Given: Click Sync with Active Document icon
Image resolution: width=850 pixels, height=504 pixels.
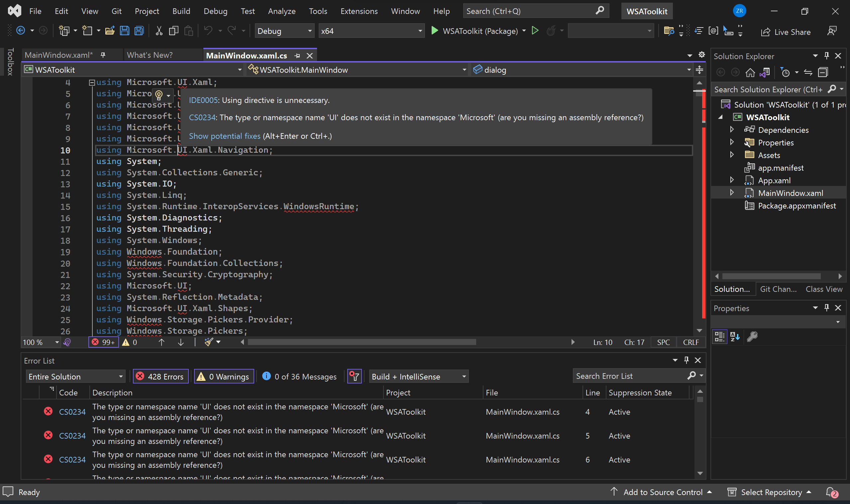Looking at the screenshot, I should (808, 72).
